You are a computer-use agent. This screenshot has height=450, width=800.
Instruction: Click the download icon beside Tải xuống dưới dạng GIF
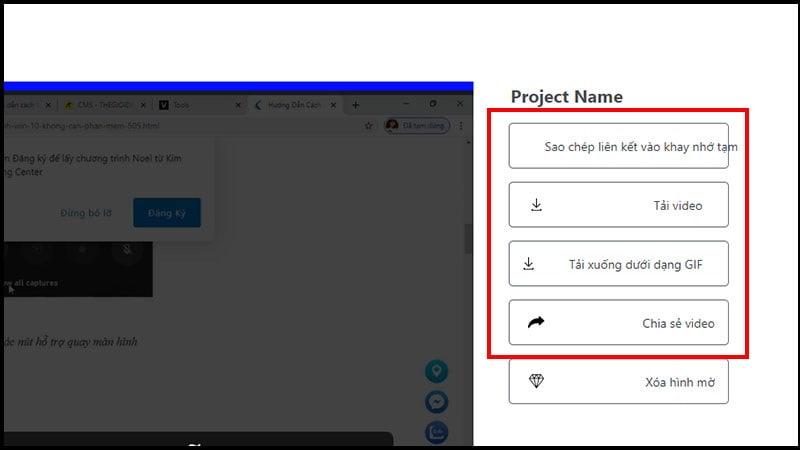pos(529,264)
